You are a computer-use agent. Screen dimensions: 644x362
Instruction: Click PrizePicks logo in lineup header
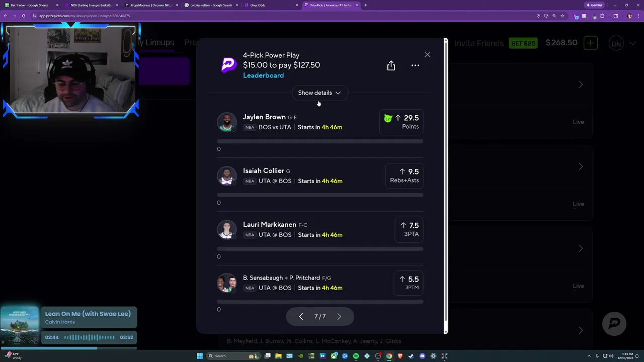229,65
